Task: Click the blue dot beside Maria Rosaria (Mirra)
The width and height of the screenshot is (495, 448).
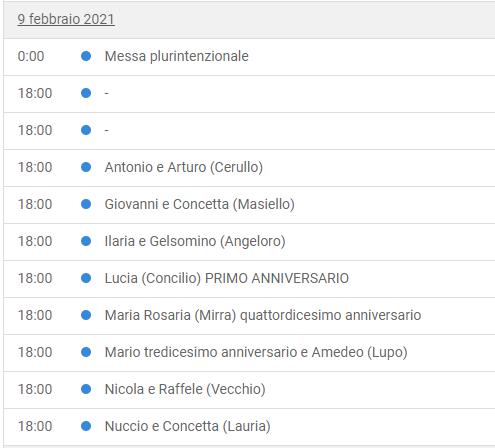Action: [x=86, y=315]
